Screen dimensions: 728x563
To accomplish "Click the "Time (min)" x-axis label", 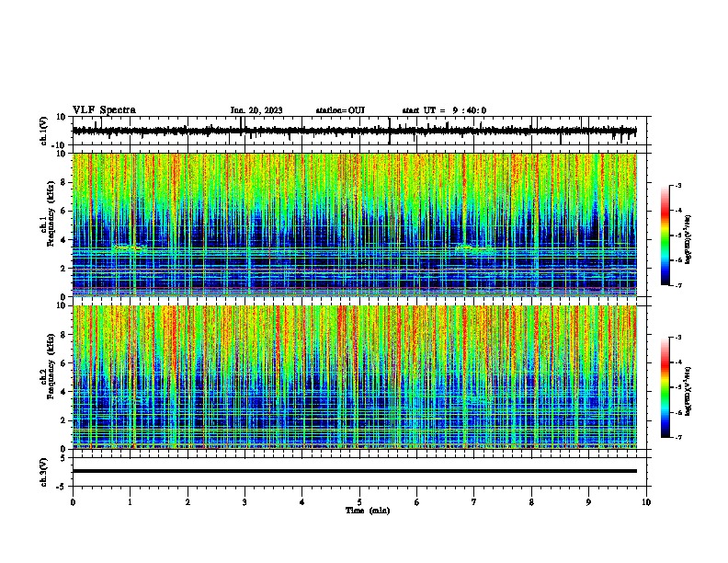I will coord(368,511).
